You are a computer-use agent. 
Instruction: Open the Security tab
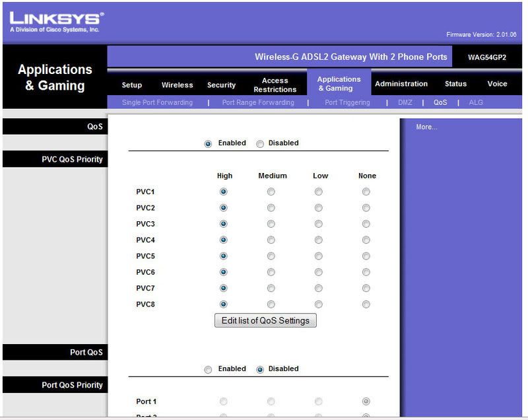coord(221,85)
